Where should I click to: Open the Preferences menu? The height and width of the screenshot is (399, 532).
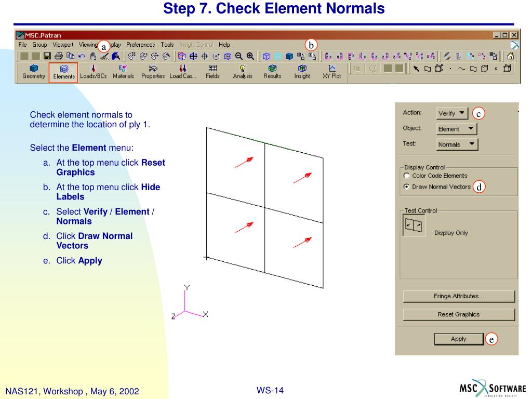140,45
